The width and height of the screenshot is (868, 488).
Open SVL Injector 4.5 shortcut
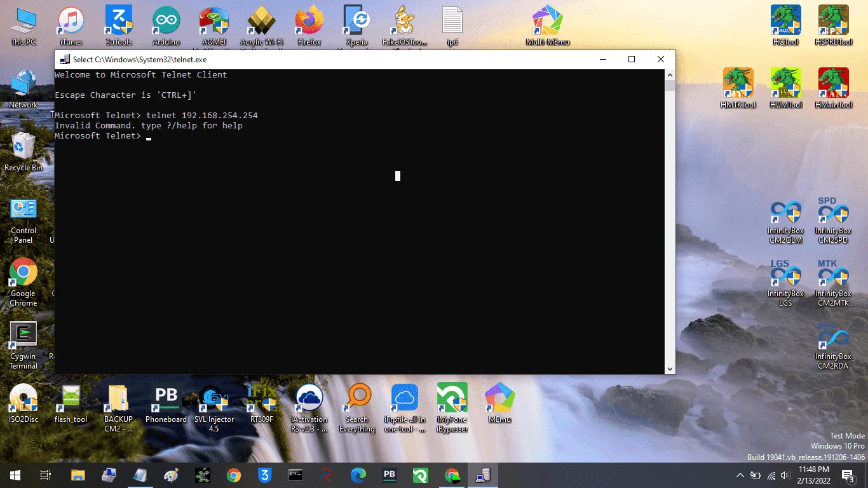click(214, 407)
